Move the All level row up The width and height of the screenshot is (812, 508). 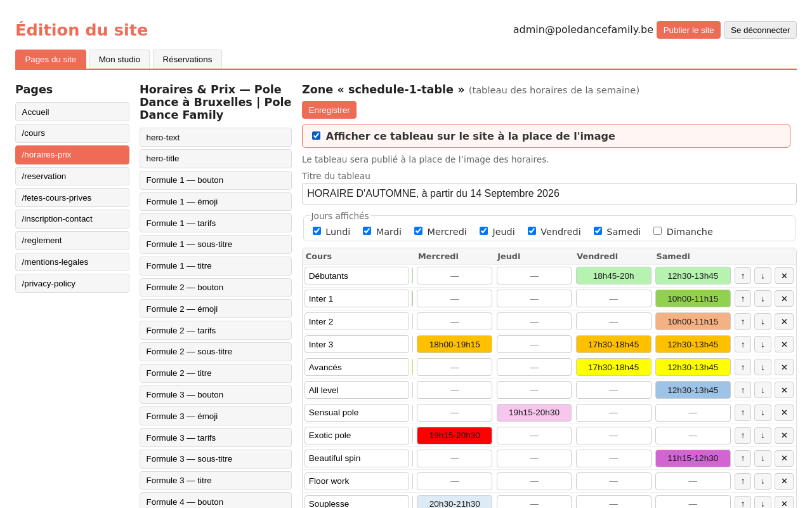pyautogui.click(x=743, y=390)
